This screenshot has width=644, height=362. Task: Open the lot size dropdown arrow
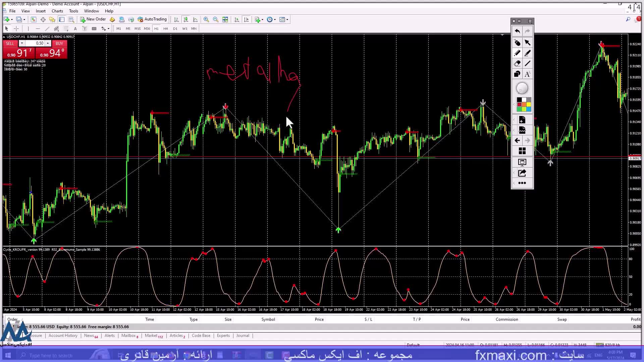pos(22,43)
